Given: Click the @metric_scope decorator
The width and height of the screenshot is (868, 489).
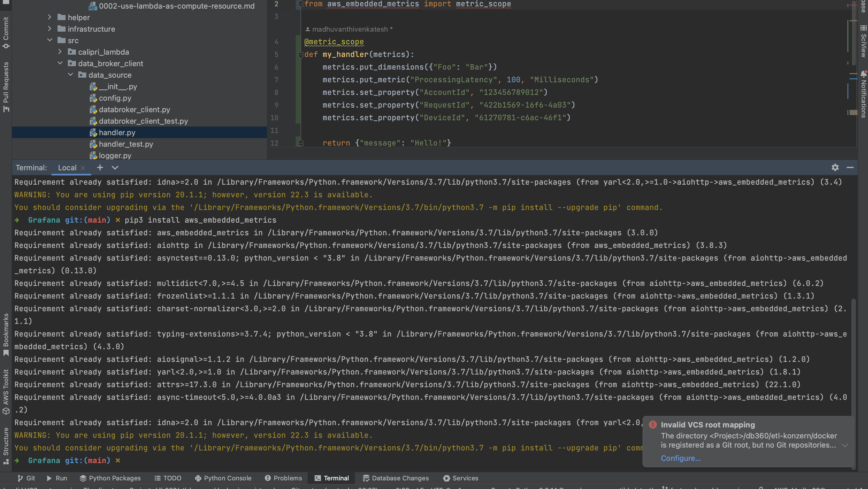Looking at the screenshot, I should (x=334, y=42).
